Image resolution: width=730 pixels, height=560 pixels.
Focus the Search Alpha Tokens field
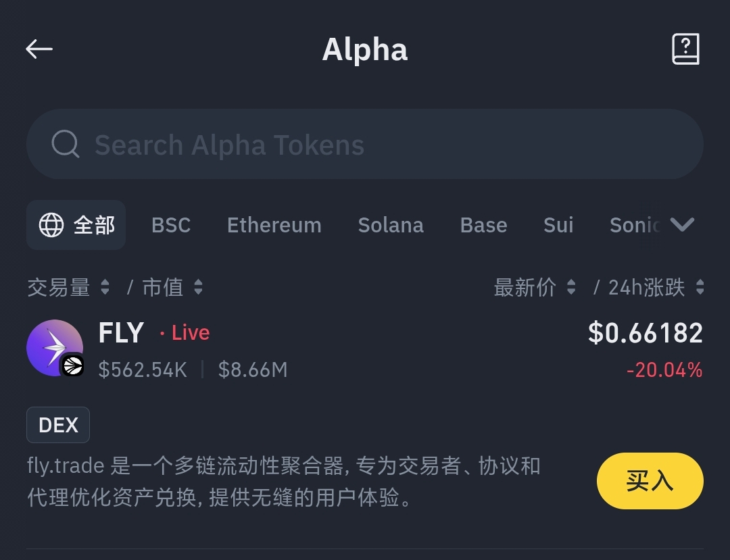365,144
